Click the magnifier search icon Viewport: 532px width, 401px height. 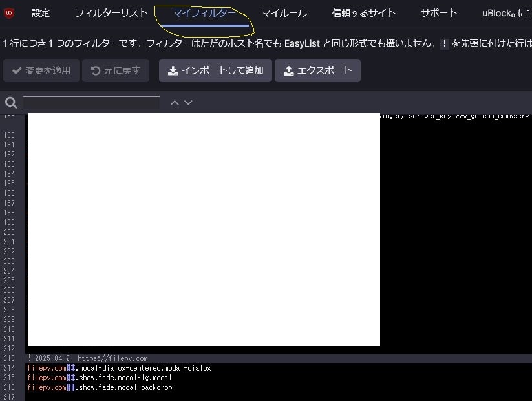(x=10, y=103)
